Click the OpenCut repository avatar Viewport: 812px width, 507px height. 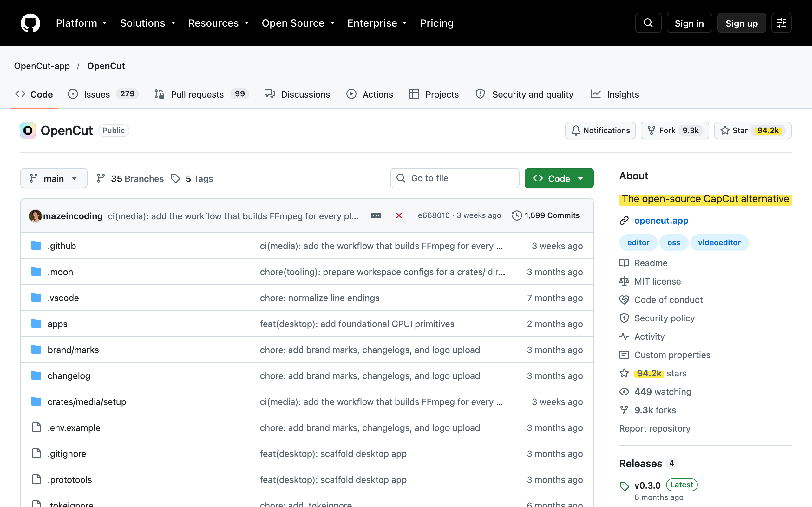click(28, 131)
